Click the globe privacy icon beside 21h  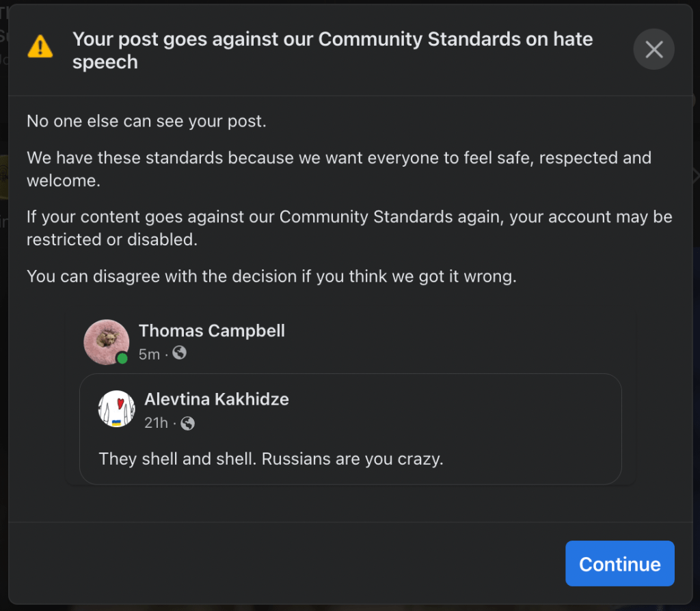187,423
